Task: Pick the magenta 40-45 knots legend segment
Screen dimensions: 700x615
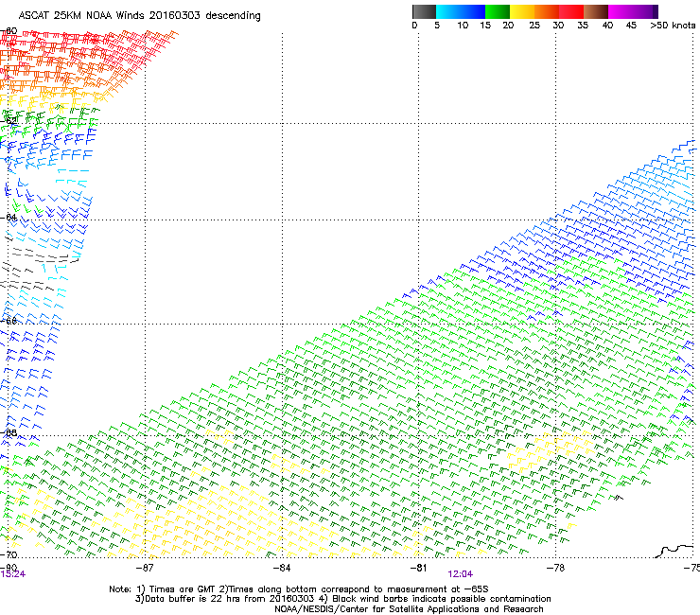Action: click(621, 11)
